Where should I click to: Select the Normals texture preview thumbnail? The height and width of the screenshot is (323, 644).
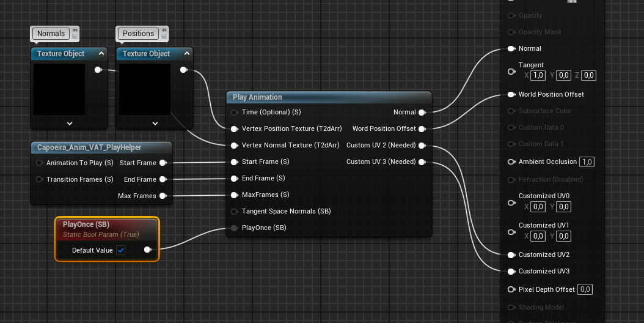click(59, 89)
